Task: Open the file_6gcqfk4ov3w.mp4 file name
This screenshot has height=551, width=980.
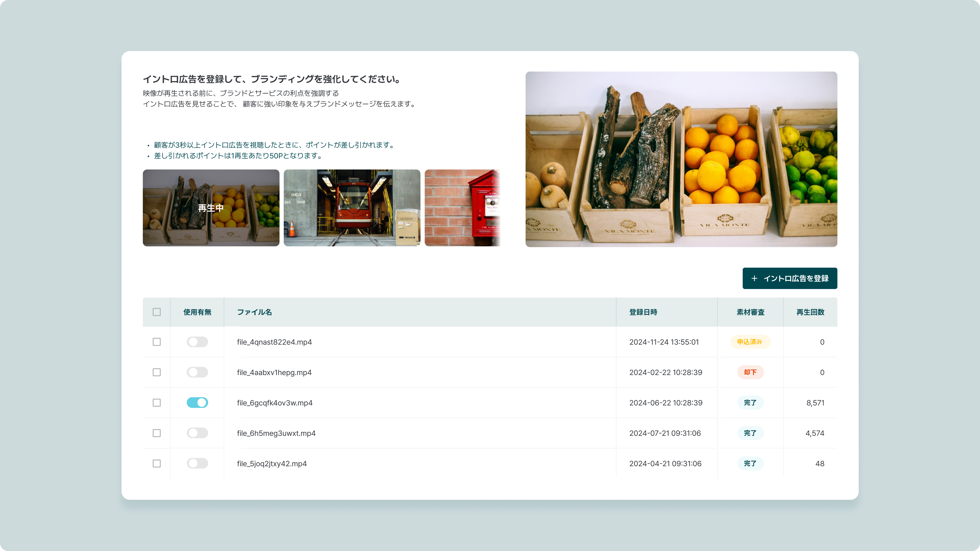Action: (275, 403)
